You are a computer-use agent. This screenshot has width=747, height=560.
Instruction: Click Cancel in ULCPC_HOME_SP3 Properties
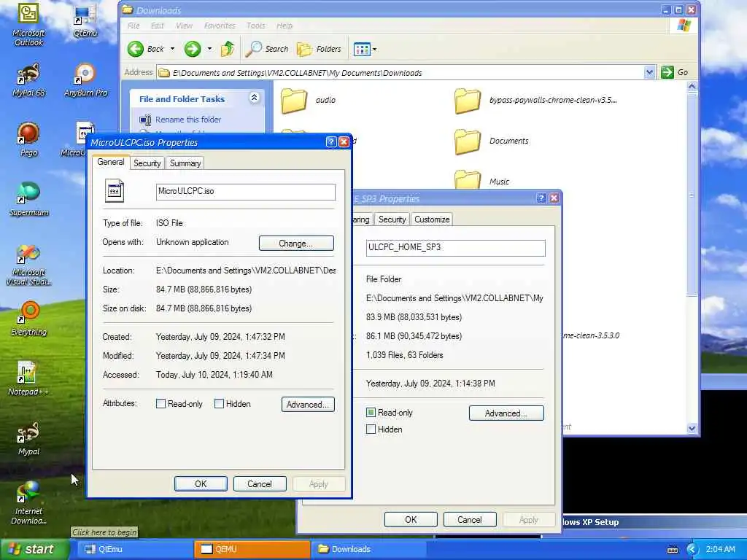pyautogui.click(x=470, y=519)
